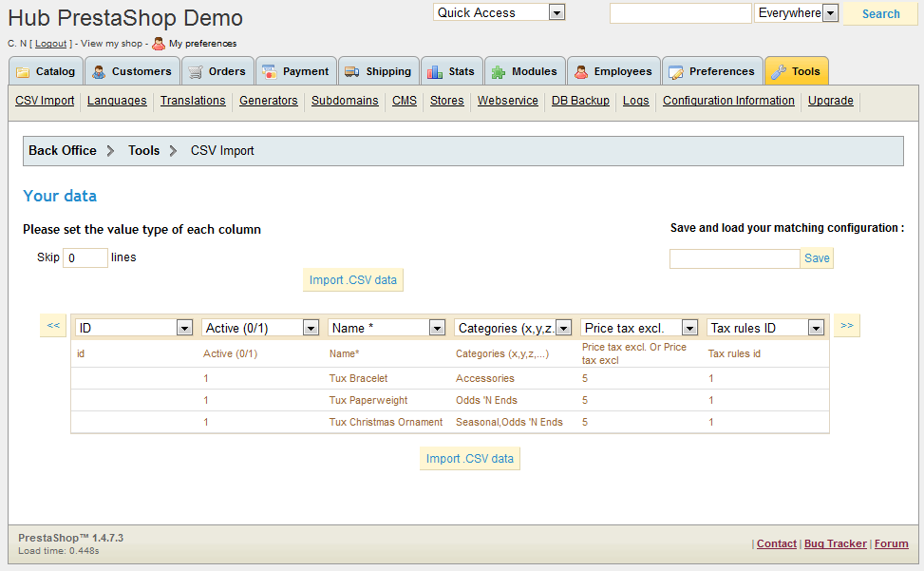Click the Logout link
The image size is (924, 571).
click(x=51, y=44)
